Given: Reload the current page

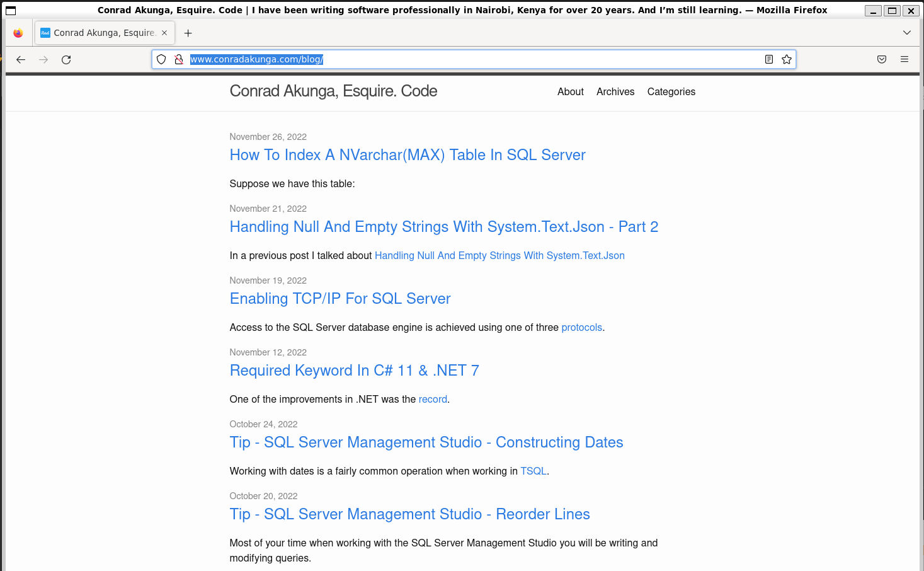Looking at the screenshot, I should pos(66,59).
